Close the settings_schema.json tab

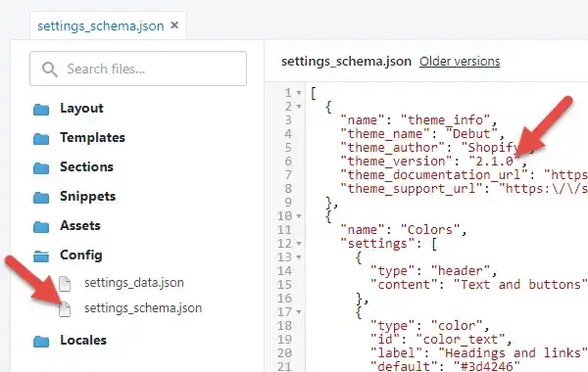174,25
